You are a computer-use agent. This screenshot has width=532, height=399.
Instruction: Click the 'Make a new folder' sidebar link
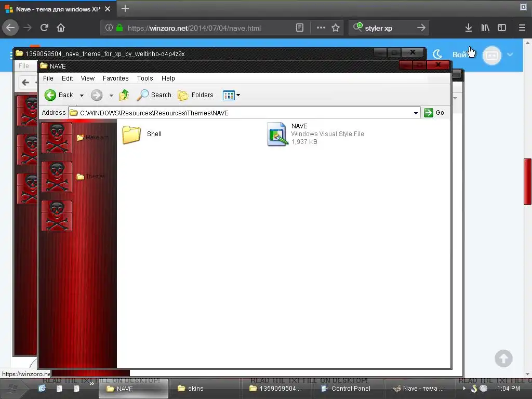(92, 137)
